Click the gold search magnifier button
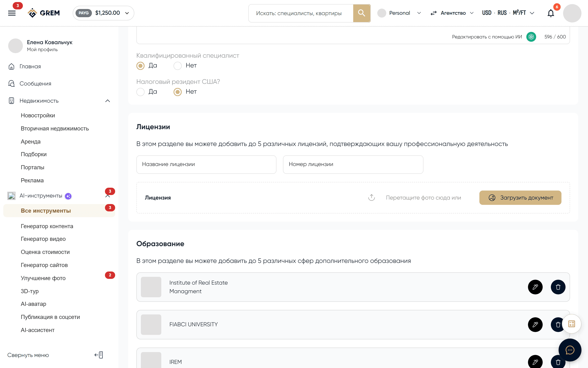The height and width of the screenshot is (368, 588). (362, 13)
